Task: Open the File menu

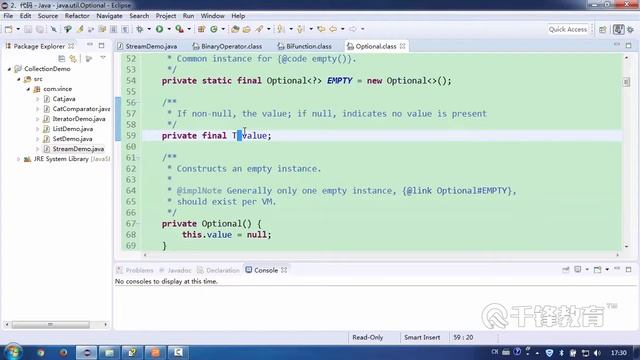Action: point(8,16)
